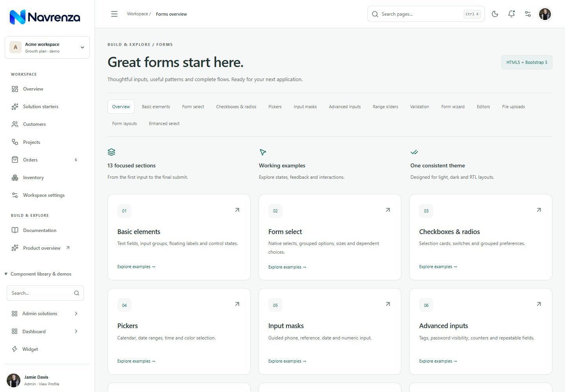
Task: Focus the sidebar Search field
Action: tap(45, 293)
